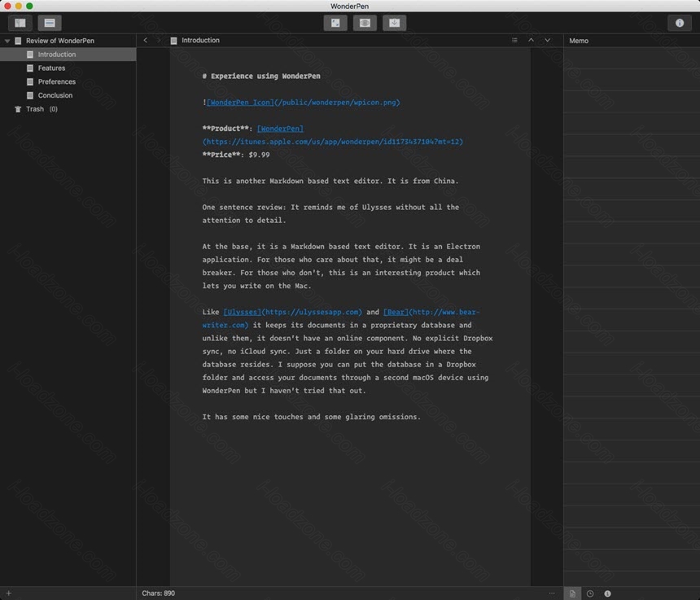The image size is (700, 600).
Task: Navigate back with the left arrow
Action: (x=146, y=40)
